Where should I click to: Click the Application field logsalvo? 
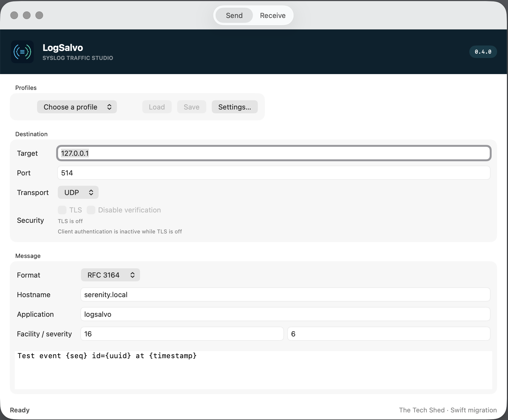pyautogui.click(x=285, y=314)
